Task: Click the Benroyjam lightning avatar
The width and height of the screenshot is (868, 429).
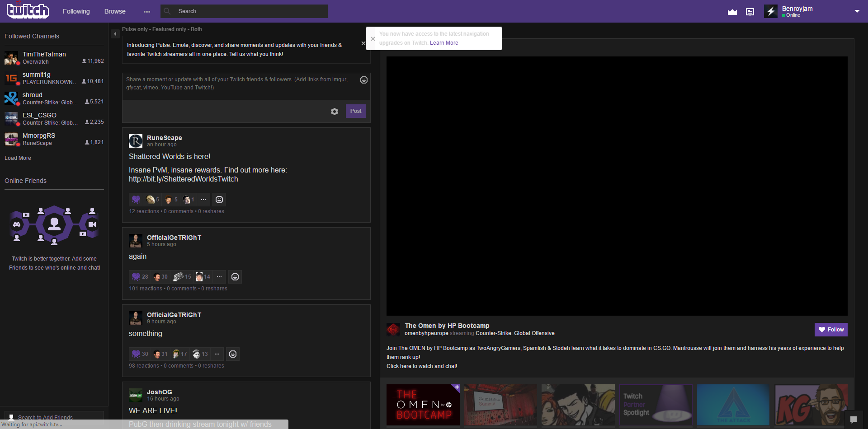Action: tap(771, 11)
